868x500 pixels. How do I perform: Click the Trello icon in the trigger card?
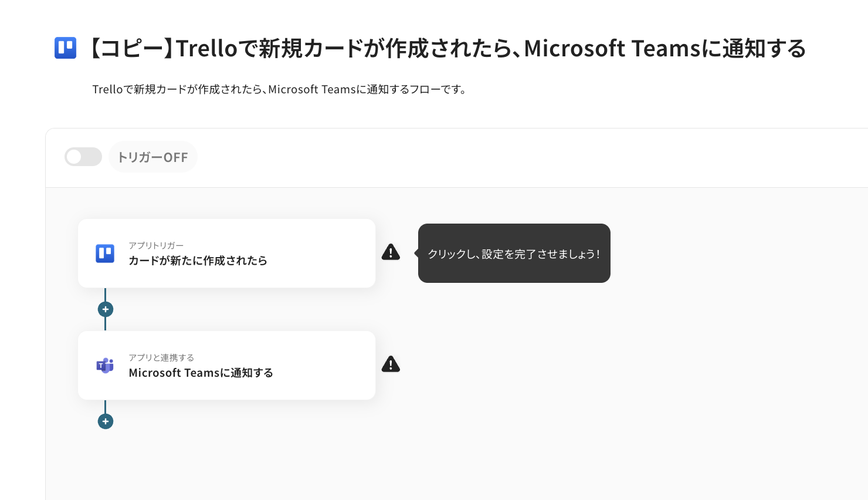click(105, 254)
